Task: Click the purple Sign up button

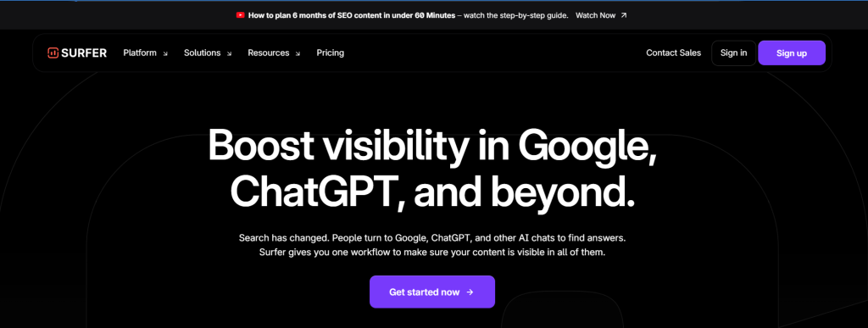Action: pos(792,53)
